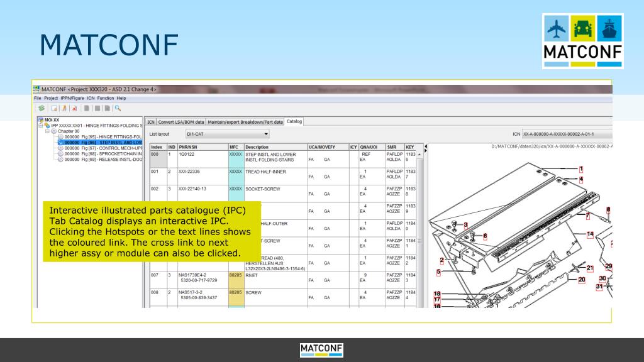The image size is (644, 362).
Task: Open the Project menu
Action: point(51,98)
